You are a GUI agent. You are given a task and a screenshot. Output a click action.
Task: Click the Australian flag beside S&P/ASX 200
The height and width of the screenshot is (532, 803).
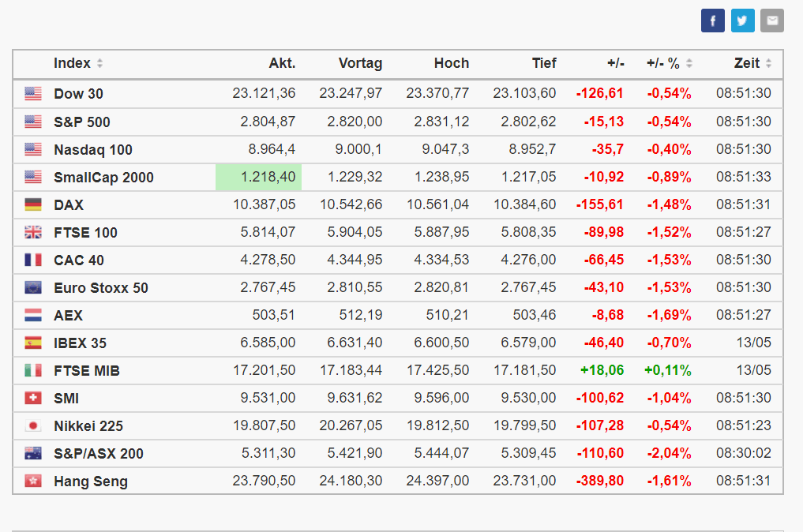point(33,453)
